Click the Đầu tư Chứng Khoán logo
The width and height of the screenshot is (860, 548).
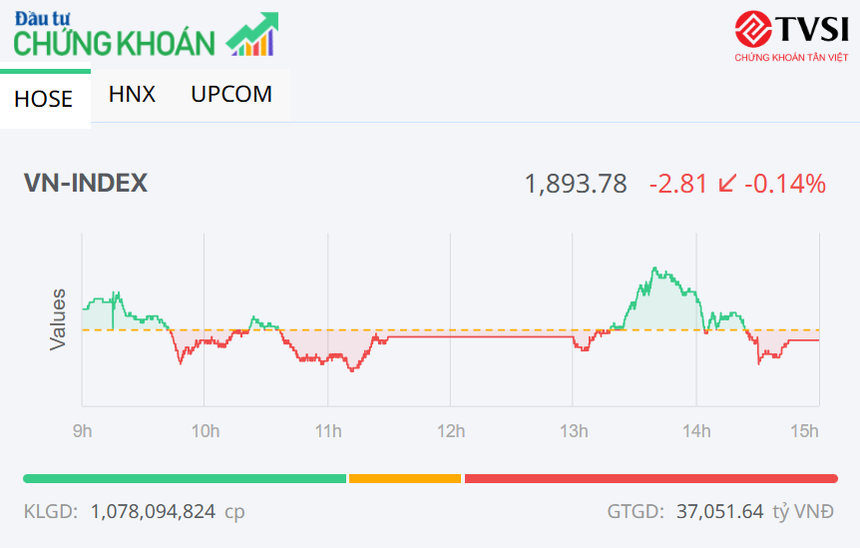tap(115, 36)
